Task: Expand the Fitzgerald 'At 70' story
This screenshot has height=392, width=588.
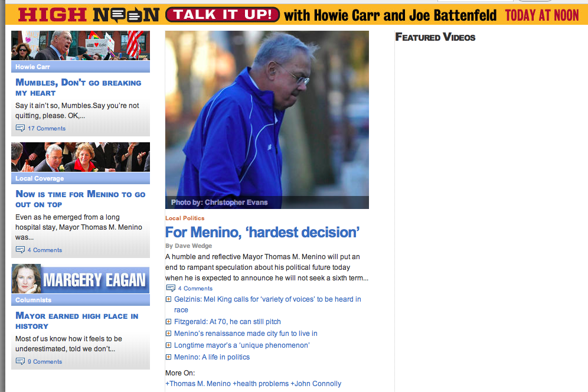Action: click(169, 322)
